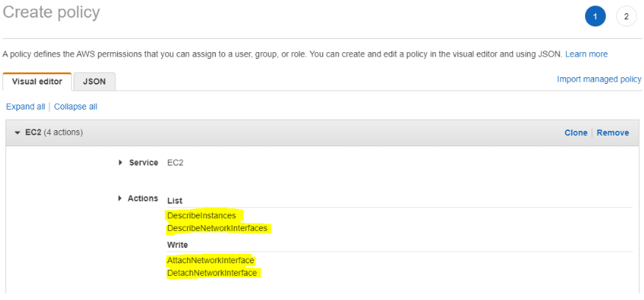Click the DetachNetworkInterface action
This screenshot has height=300, width=644.
pyautogui.click(x=212, y=273)
